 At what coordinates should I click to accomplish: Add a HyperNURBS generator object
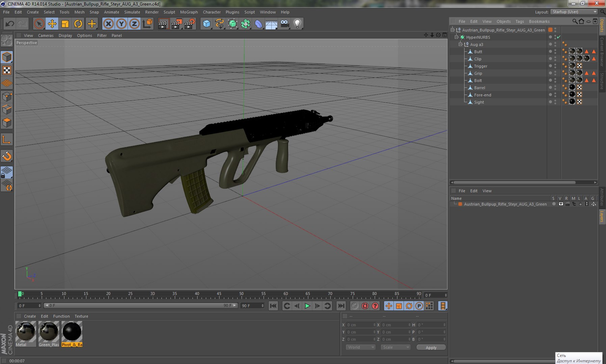[x=232, y=24]
